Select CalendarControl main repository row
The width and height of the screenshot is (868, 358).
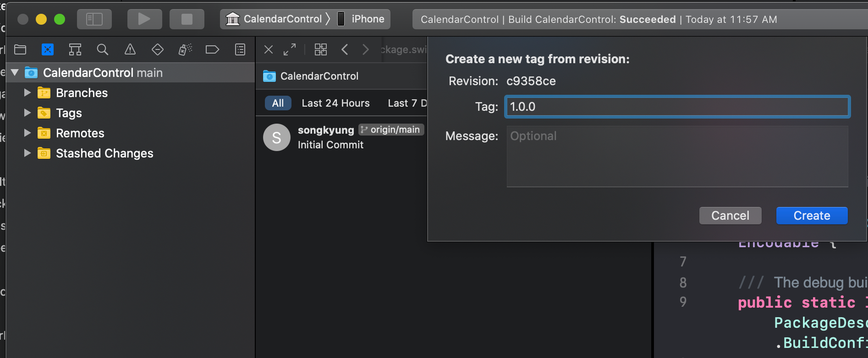(130, 73)
